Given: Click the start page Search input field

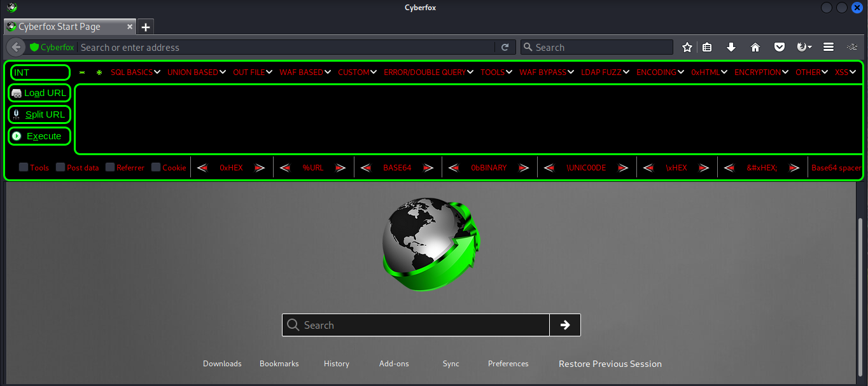Looking at the screenshot, I should [416, 325].
